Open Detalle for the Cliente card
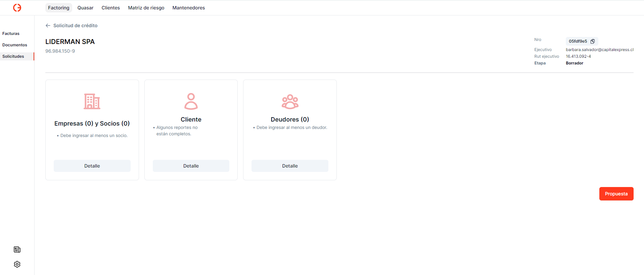This screenshot has height=275, width=644. pos(191,166)
